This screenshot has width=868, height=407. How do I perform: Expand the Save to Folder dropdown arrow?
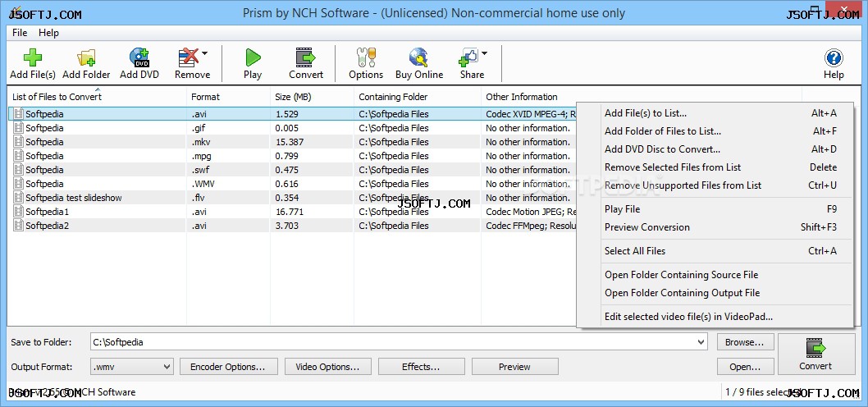pyautogui.click(x=701, y=342)
